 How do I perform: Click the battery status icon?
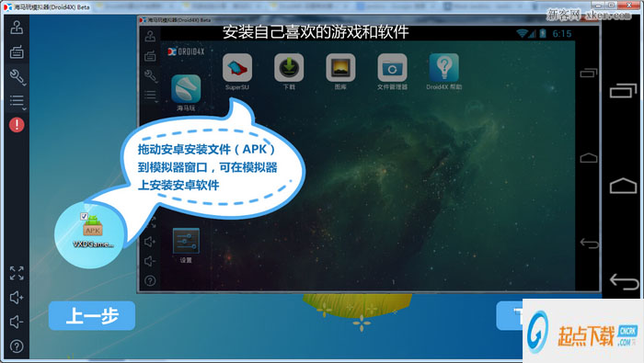tap(543, 33)
